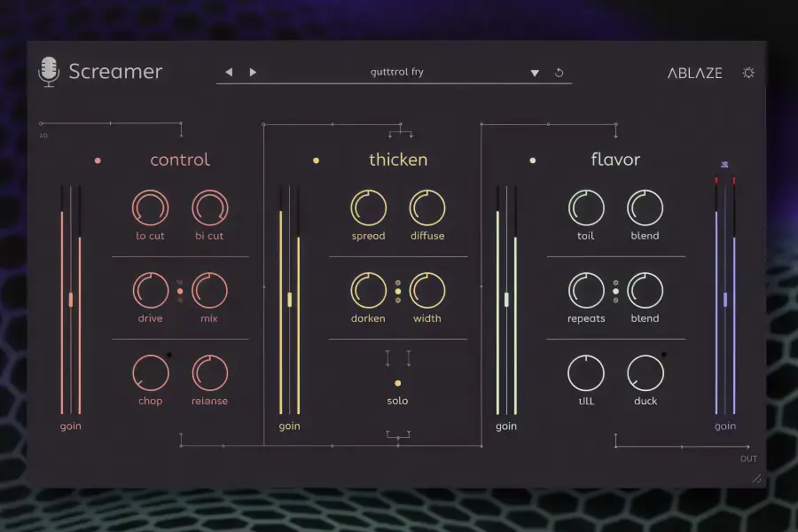This screenshot has height=532, width=798.
Task: Click the 'control' section title
Action: pos(180,160)
